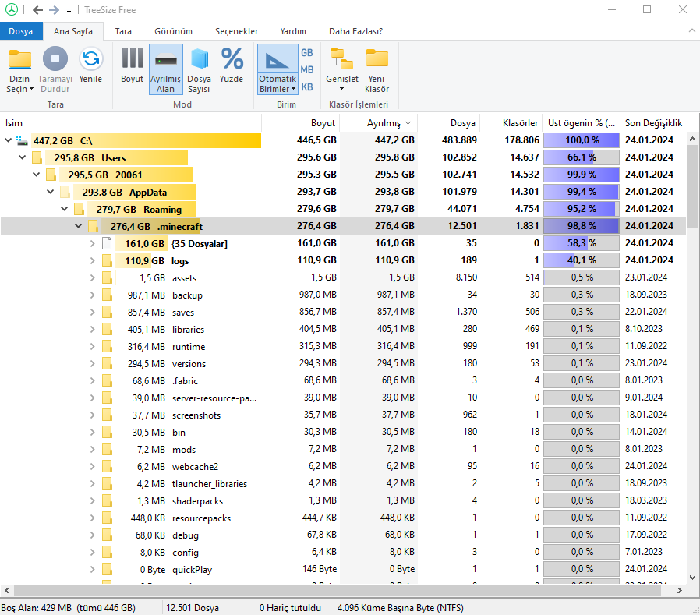This screenshot has height=615, width=700.
Task: Click the shaderpacks folder icon
Action: point(107,500)
